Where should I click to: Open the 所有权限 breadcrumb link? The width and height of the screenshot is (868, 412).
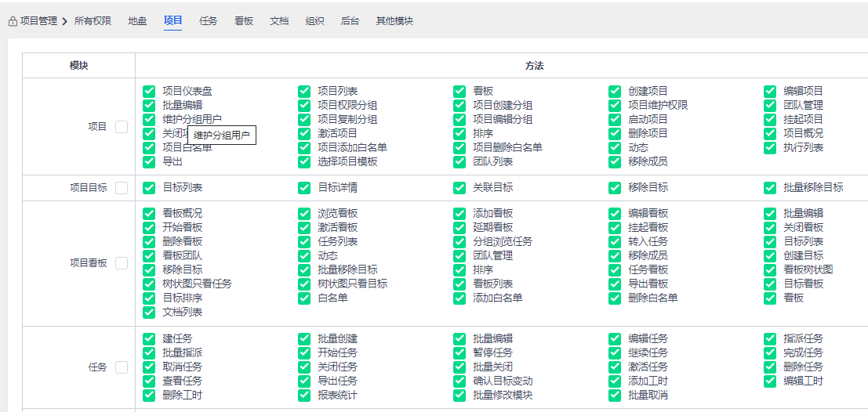click(x=93, y=21)
